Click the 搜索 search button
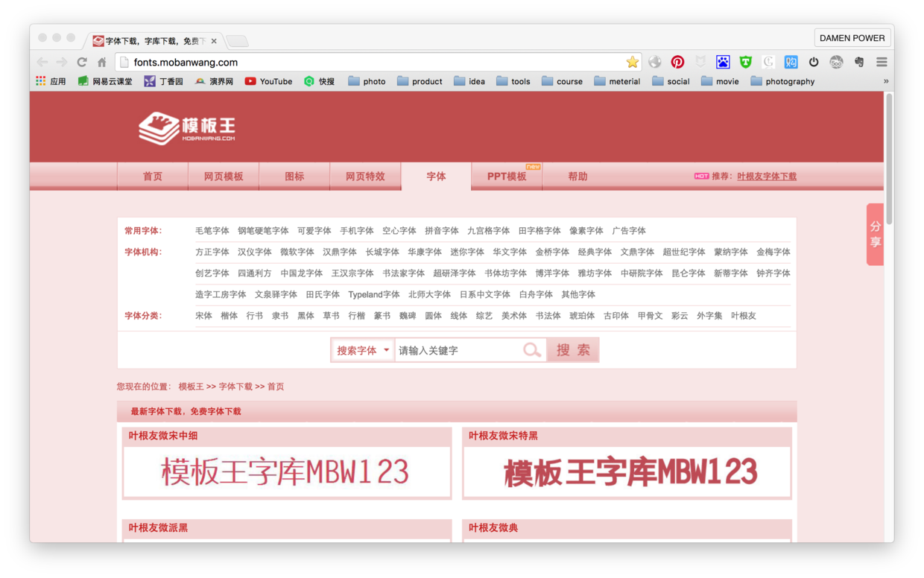This screenshot has width=924, height=578. pyautogui.click(x=573, y=350)
